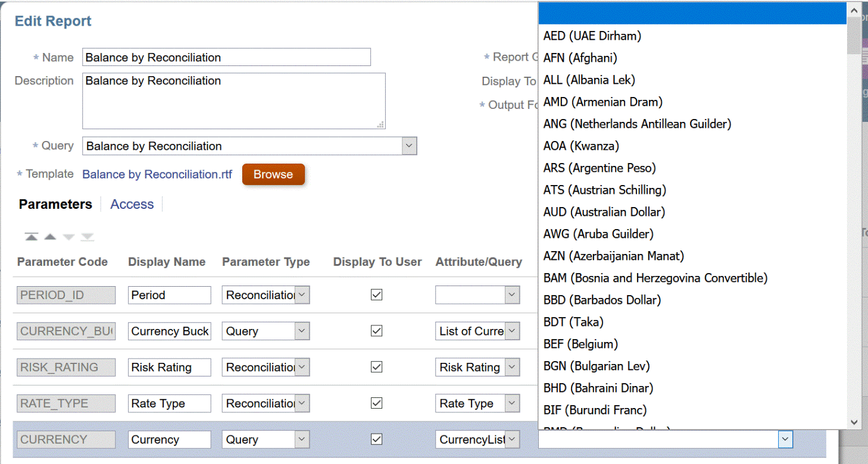Move selected parameter to bottom
This screenshot has width=868, height=464.
tap(88, 236)
